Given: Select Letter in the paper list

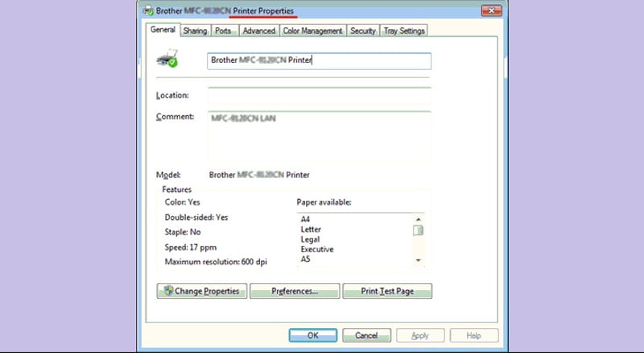Looking at the screenshot, I should pyautogui.click(x=311, y=230).
